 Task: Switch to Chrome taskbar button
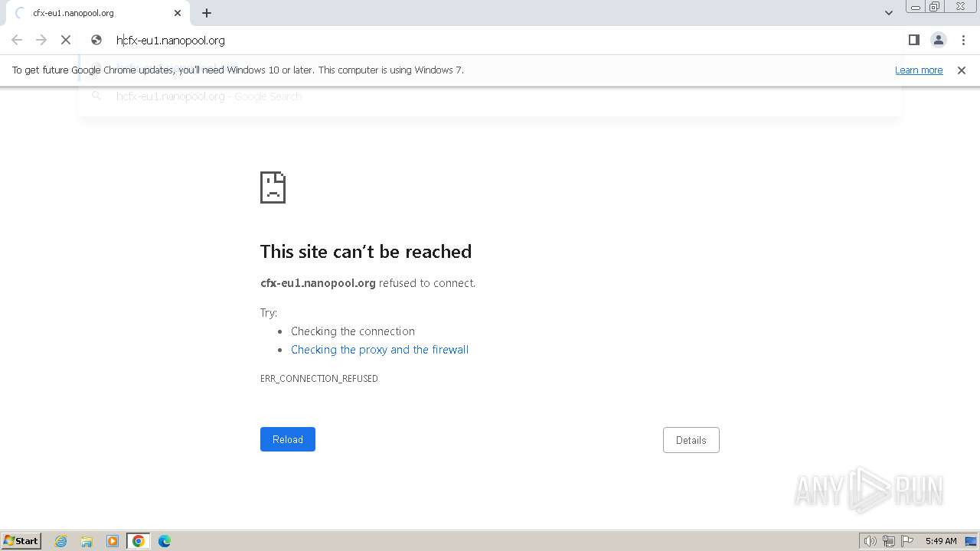[139, 541]
